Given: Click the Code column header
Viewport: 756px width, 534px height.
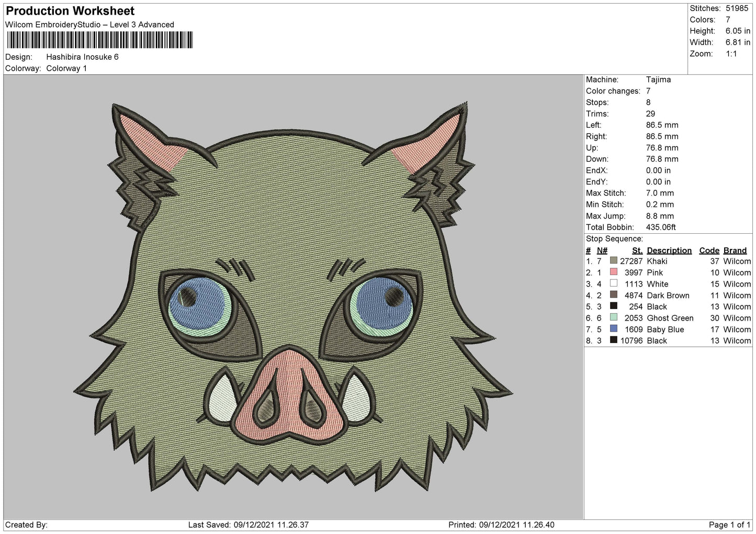Looking at the screenshot, I should (709, 251).
